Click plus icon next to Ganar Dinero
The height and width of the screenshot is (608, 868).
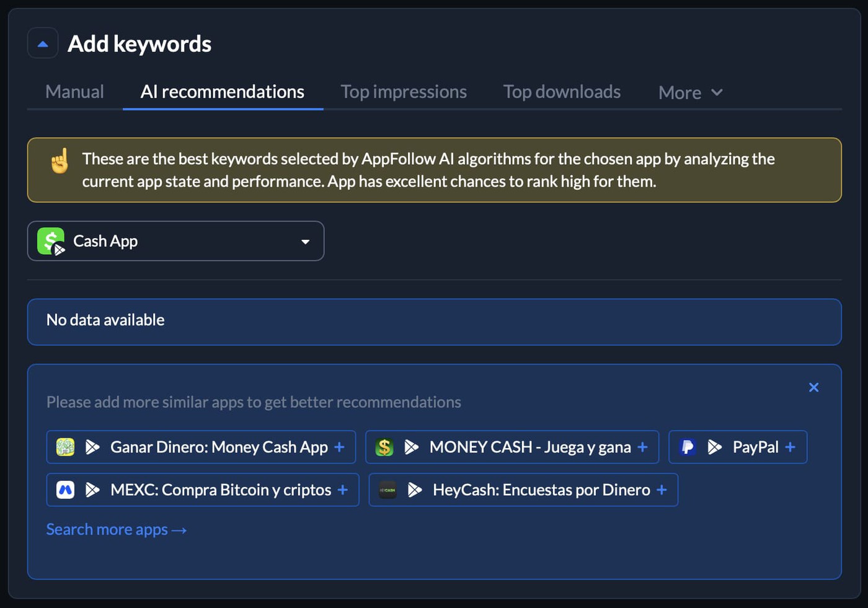[339, 447]
